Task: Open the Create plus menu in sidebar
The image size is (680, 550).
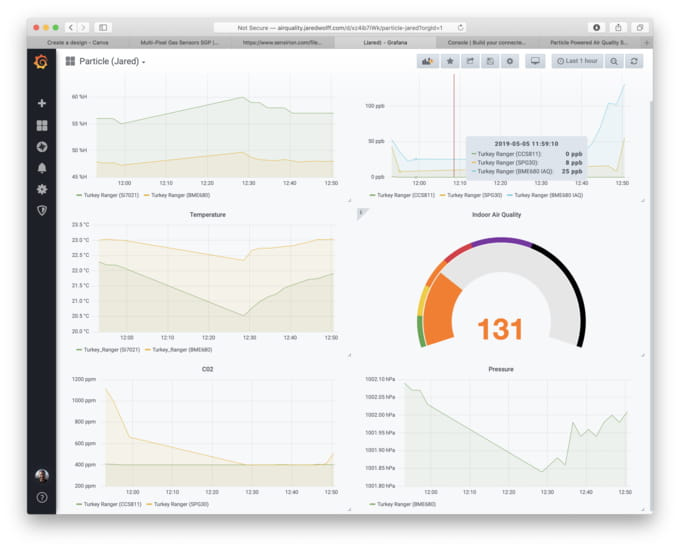Action: (42, 103)
